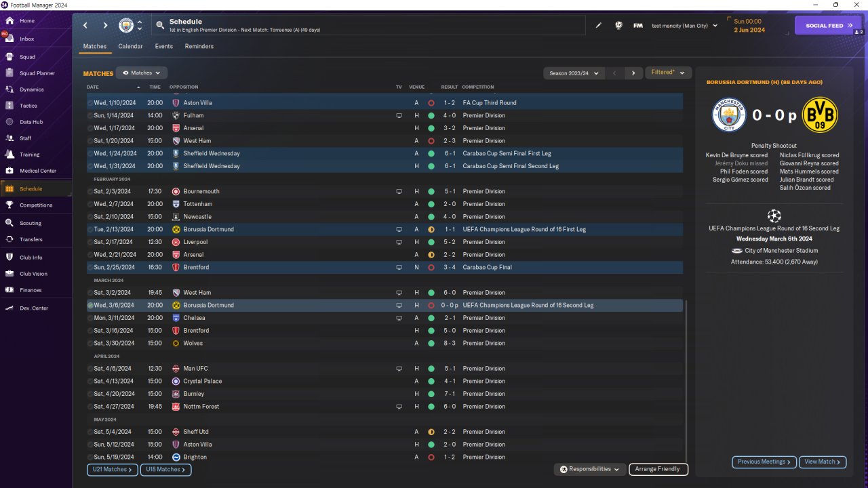This screenshot has width=868, height=488.
Task: Open the Medical Center
Action: (37, 171)
